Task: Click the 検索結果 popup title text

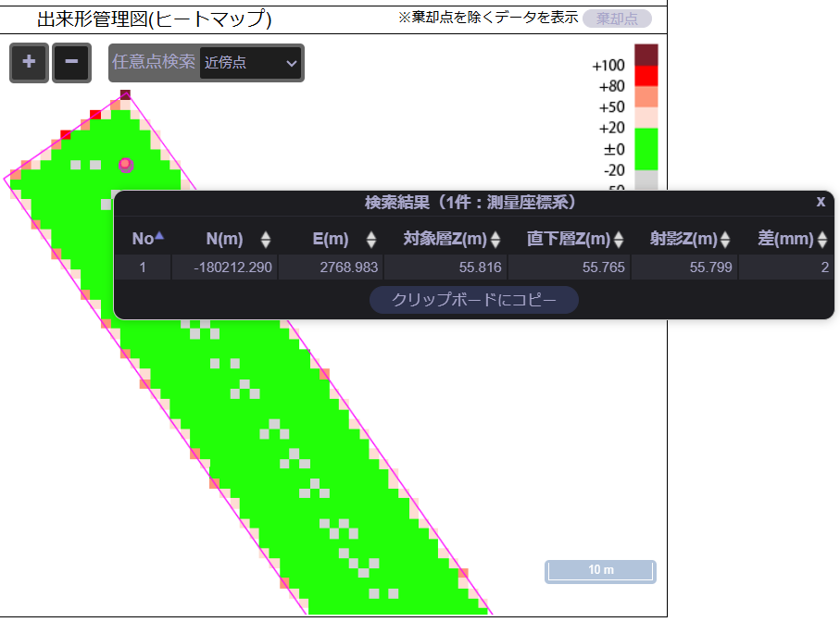Action: pos(470,203)
